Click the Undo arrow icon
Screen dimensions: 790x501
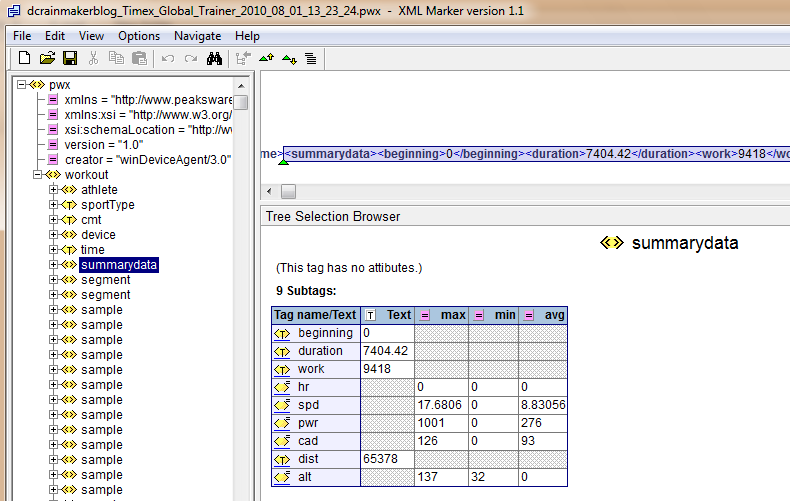pyautogui.click(x=168, y=59)
